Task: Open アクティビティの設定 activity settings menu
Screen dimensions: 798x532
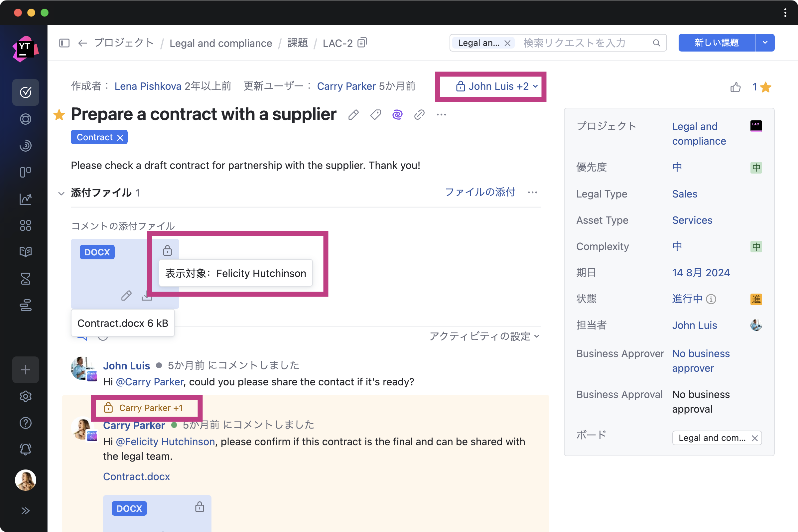Action: [x=484, y=336]
